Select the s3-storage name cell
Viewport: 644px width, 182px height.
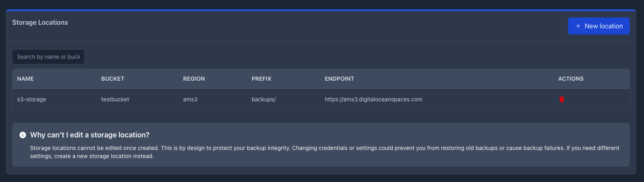tap(32, 99)
